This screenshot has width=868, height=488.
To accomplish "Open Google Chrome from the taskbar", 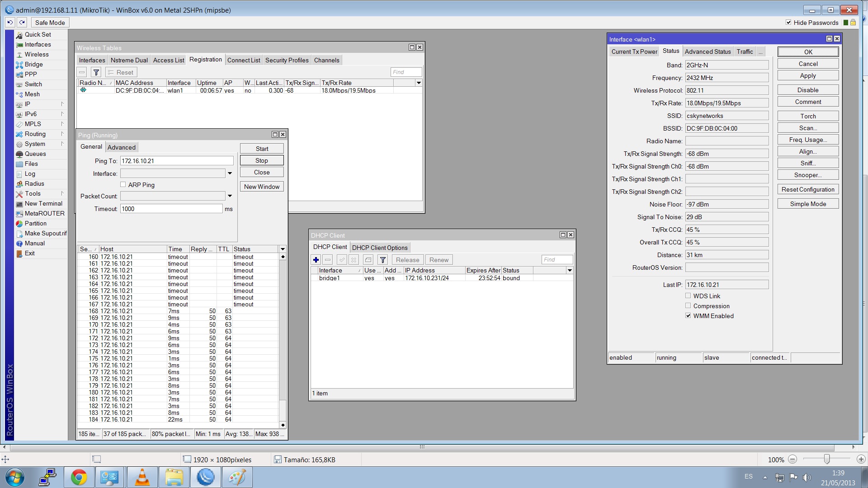I will [79, 477].
